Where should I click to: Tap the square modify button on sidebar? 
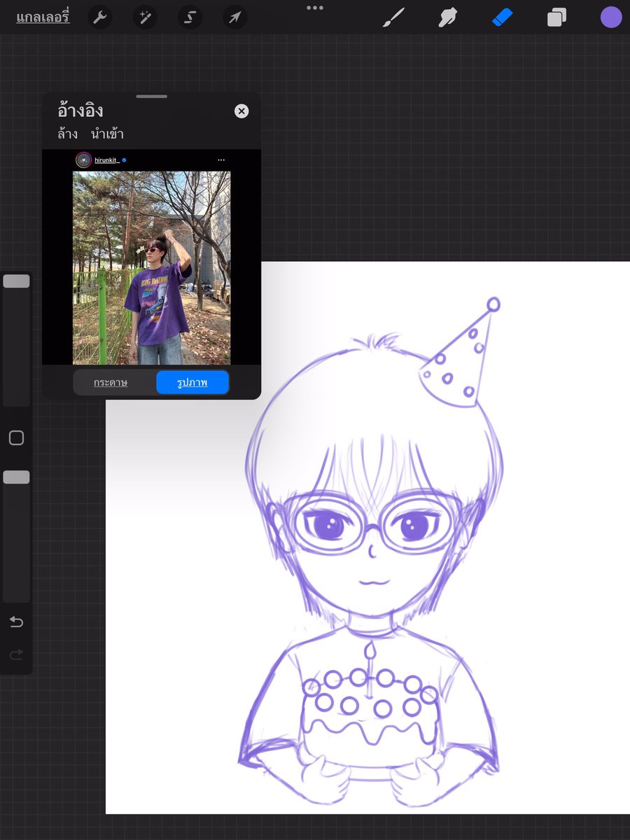tap(16, 438)
